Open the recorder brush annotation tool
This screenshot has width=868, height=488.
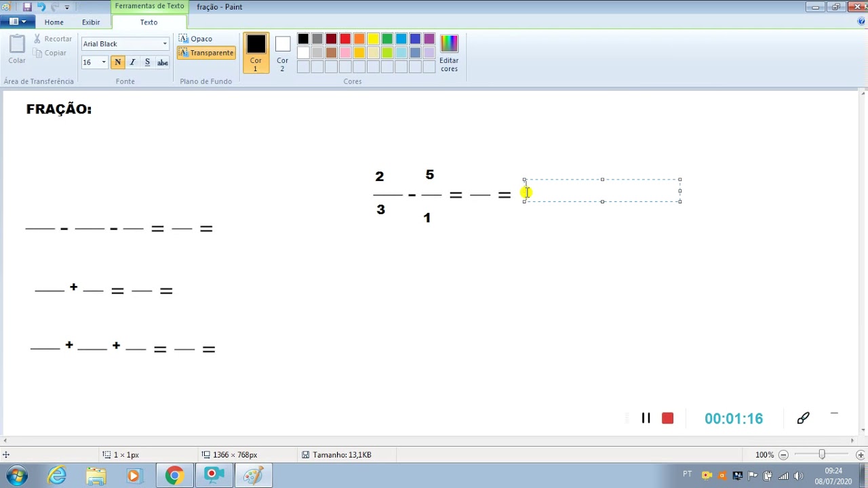pos(803,418)
